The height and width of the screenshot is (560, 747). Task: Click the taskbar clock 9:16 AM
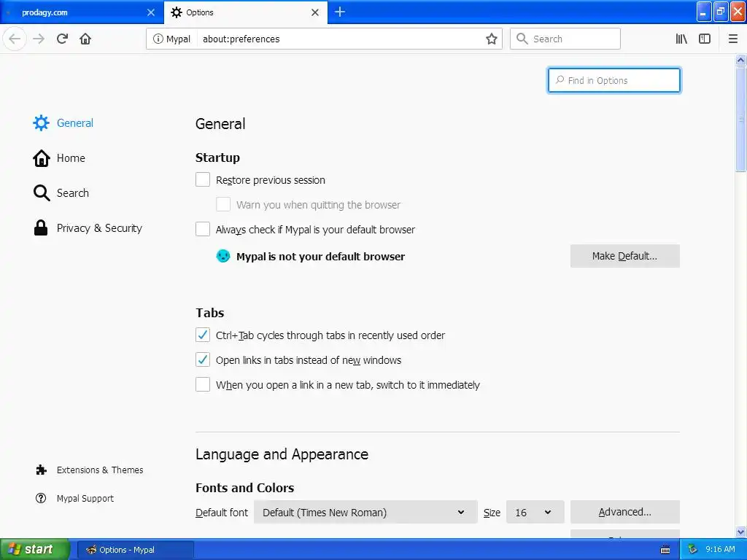coord(720,550)
